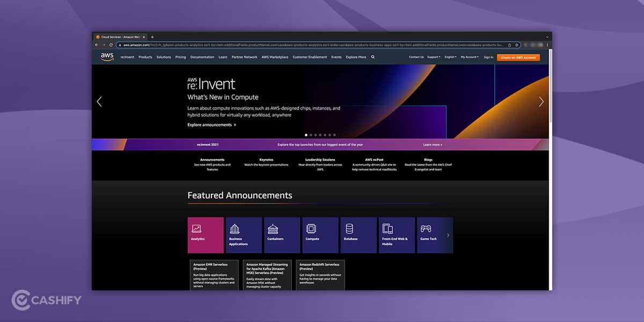This screenshot has height=322, width=644.
Task: Open the English language dropdown
Action: pos(450,57)
